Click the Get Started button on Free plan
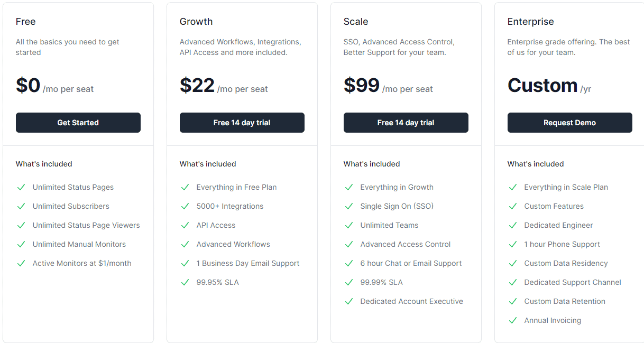Viewport: 644px width, 343px height. [78, 122]
